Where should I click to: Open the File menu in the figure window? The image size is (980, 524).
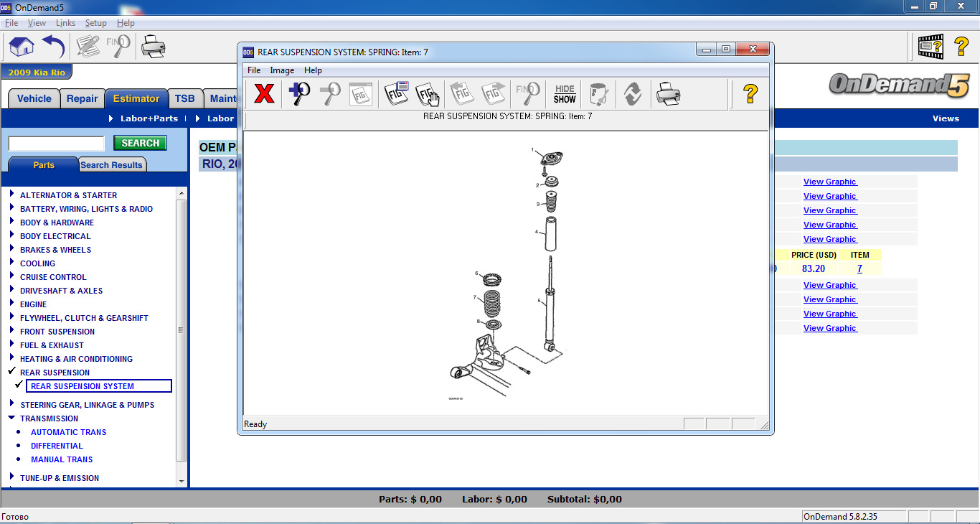click(254, 70)
